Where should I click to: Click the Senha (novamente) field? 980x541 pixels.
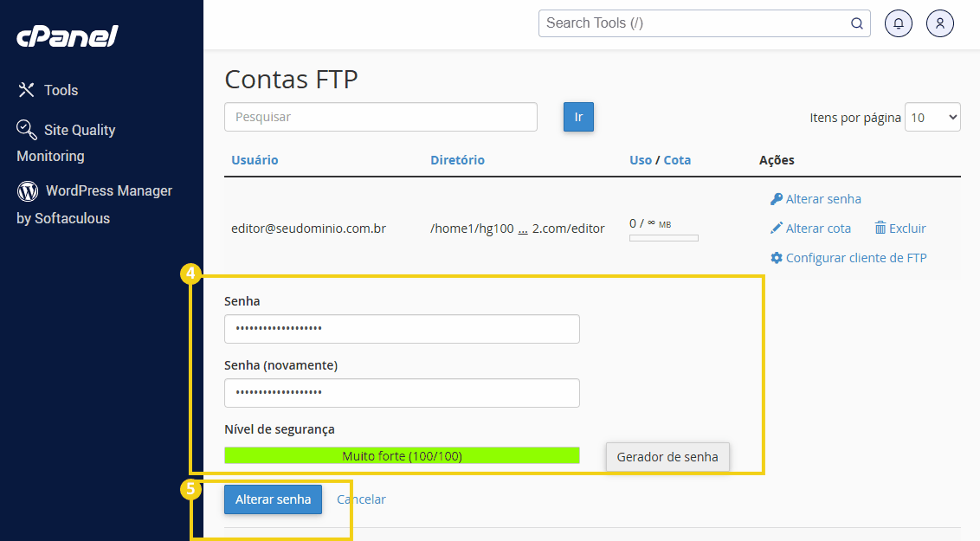pos(402,393)
